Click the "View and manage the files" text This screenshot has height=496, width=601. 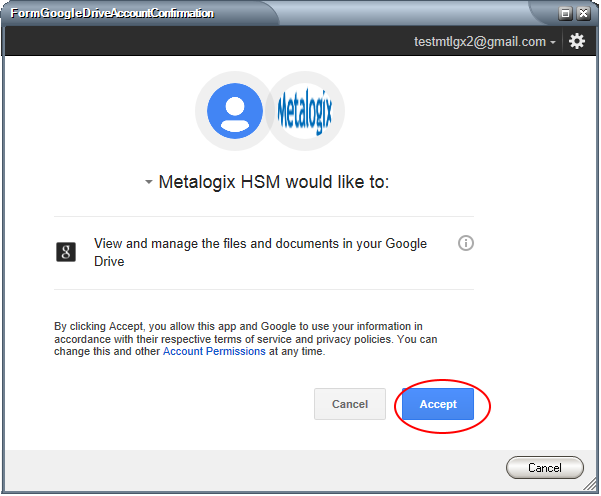point(261,253)
